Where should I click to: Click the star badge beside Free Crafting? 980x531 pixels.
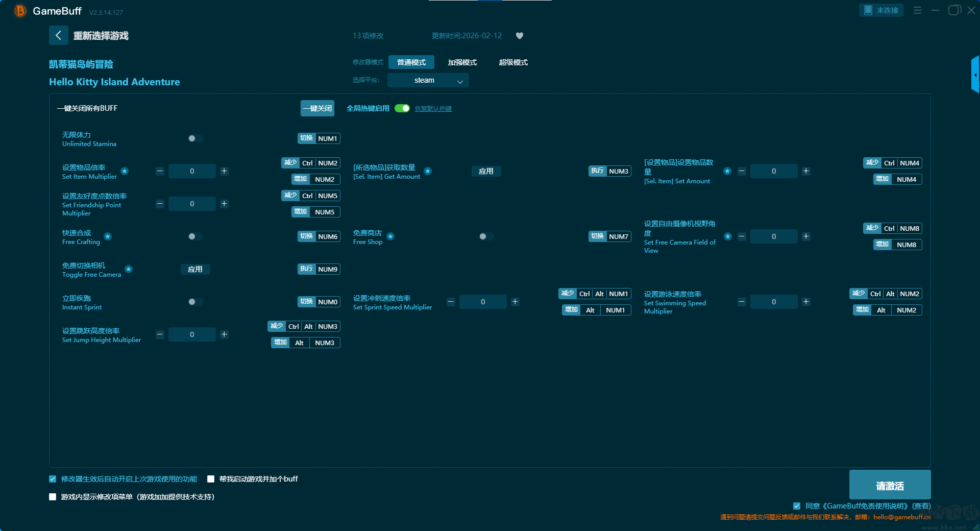tap(108, 236)
